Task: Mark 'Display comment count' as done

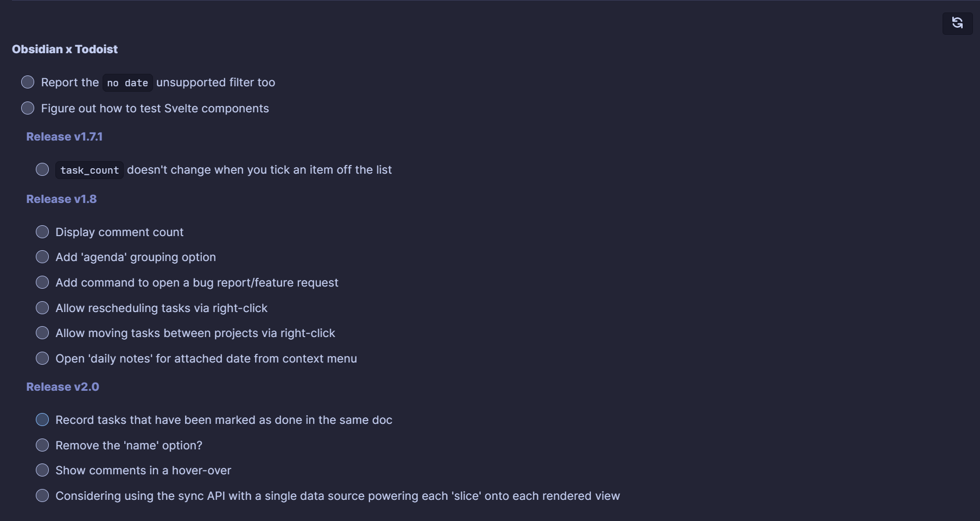Action: [42, 232]
